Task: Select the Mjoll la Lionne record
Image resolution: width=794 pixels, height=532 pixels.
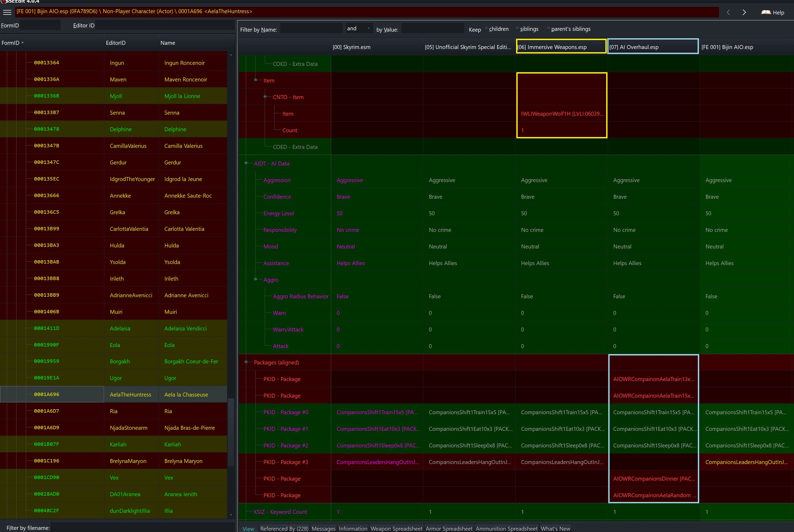Action: point(114,96)
